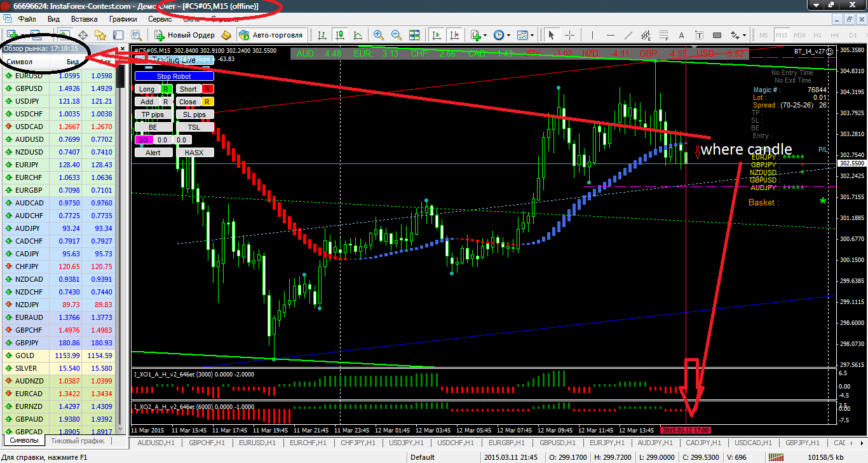Open the Terminal panel icon

[x=118, y=34]
